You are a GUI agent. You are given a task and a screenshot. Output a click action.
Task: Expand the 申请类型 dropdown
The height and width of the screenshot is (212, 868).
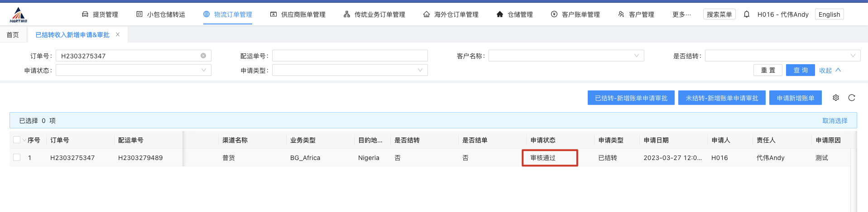(x=350, y=70)
